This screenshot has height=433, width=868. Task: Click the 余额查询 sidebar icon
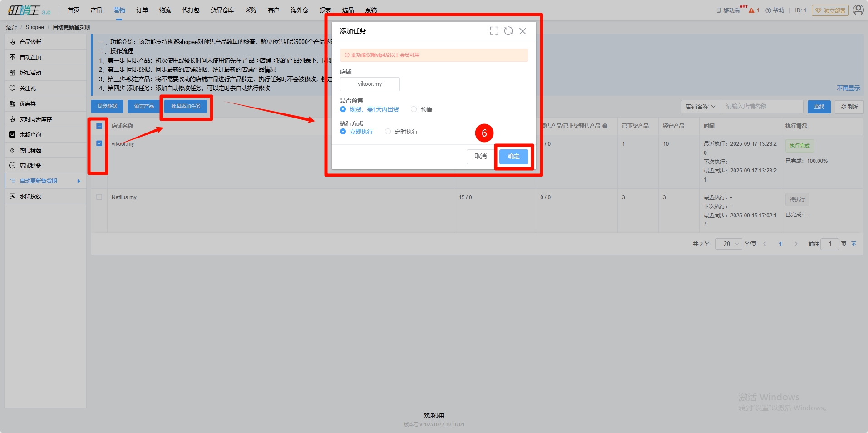[12, 134]
